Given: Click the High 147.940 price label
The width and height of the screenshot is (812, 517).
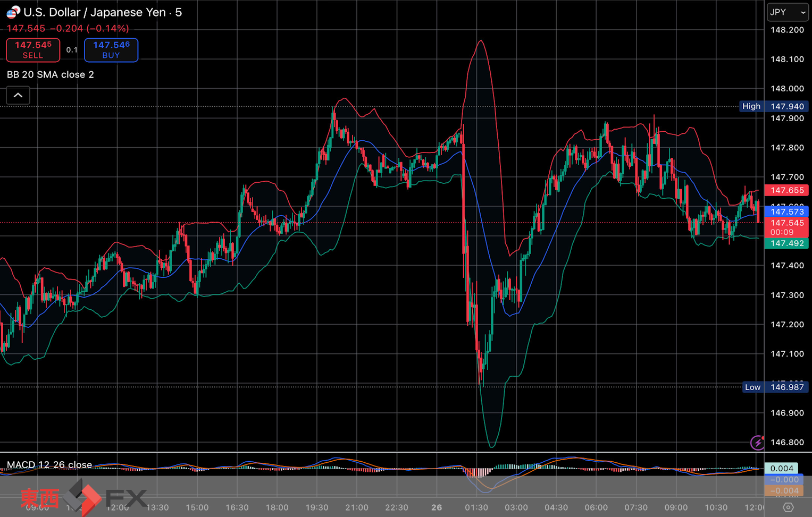Looking at the screenshot, I should click(774, 106).
